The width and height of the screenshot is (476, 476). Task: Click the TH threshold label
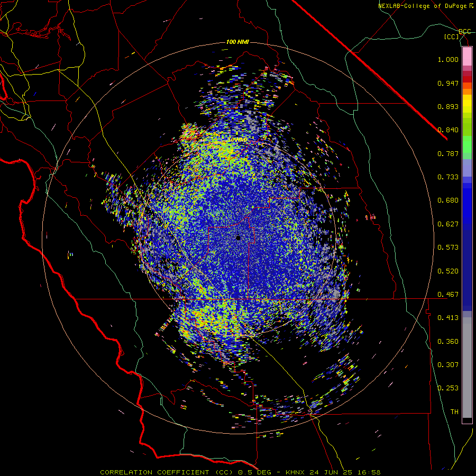pyautogui.click(x=454, y=412)
